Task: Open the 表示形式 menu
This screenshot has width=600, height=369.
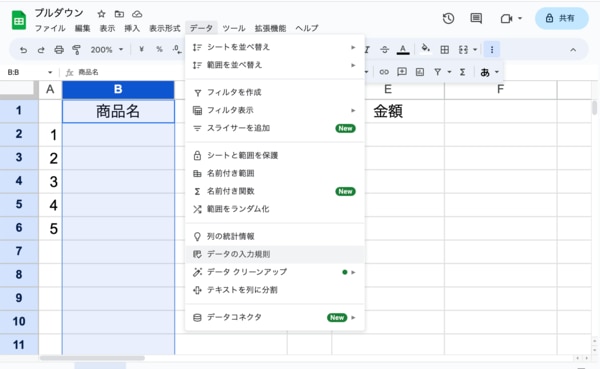Action: pyautogui.click(x=165, y=28)
